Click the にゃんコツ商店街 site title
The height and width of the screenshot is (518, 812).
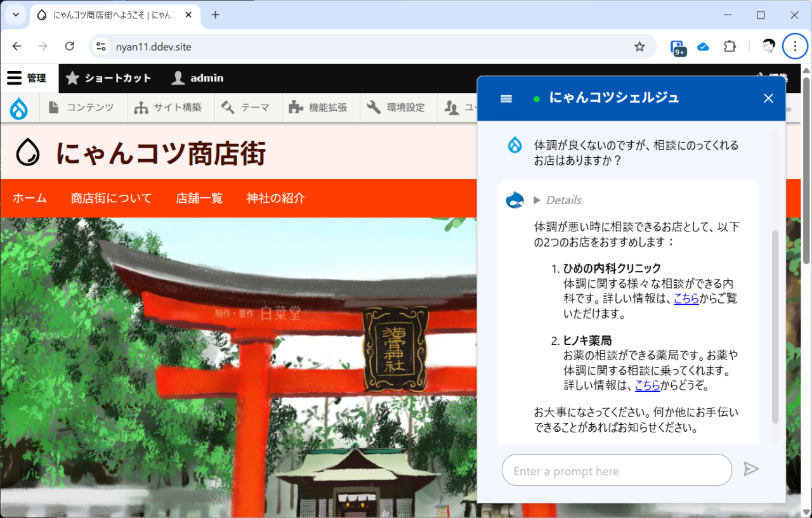[160, 153]
